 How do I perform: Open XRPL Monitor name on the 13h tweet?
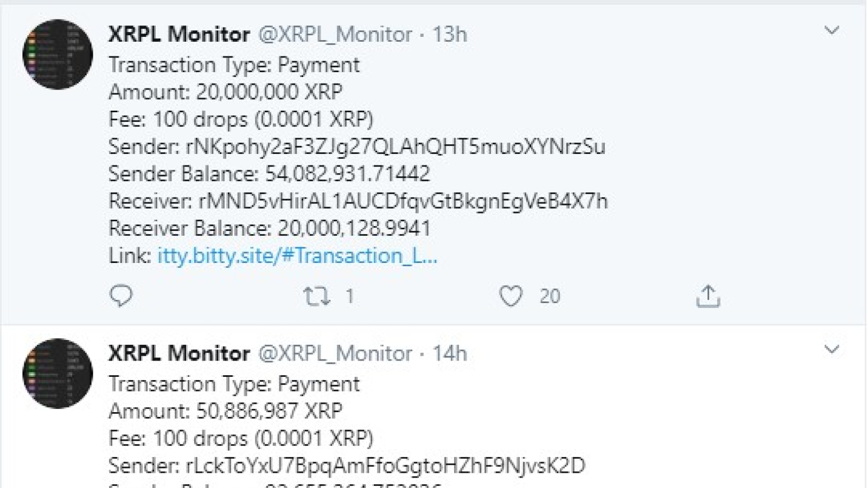pos(179,34)
